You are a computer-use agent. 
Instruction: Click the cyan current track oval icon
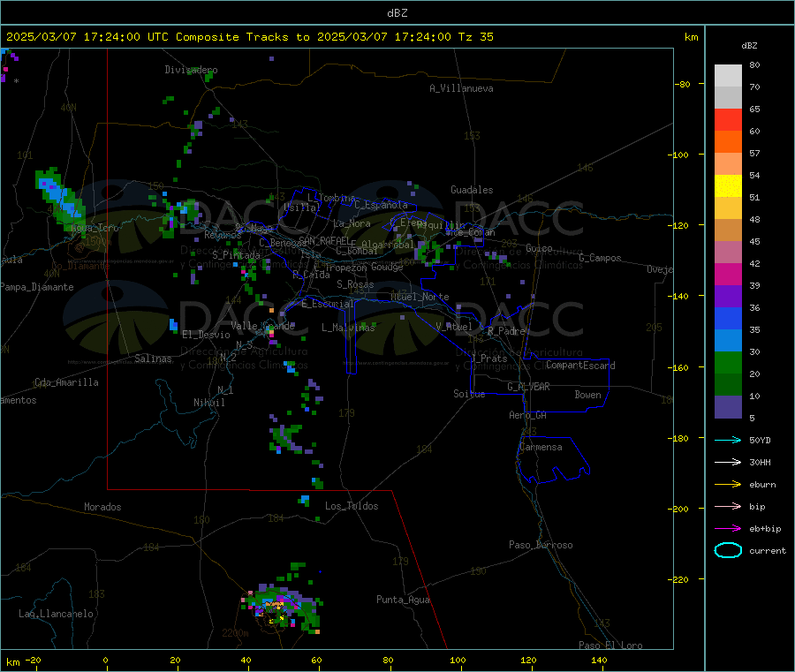tap(728, 550)
